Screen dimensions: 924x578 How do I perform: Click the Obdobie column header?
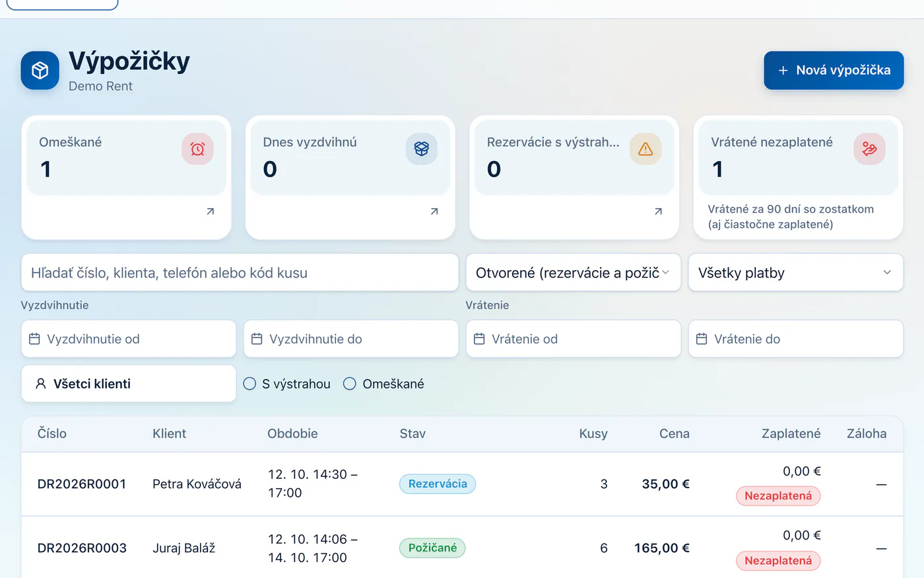[x=292, y=433]
